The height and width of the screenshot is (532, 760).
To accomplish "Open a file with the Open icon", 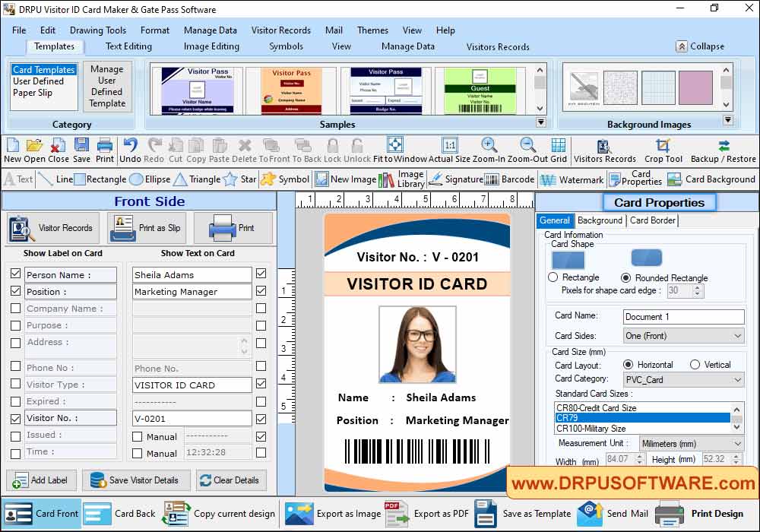I will point(34,150).
